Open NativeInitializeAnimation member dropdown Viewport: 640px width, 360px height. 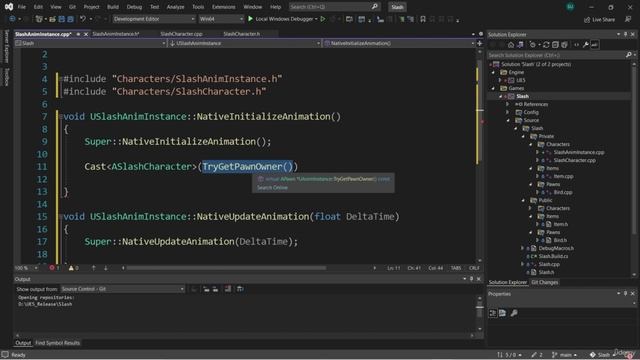pyautogui.click(x=399, y=43)
